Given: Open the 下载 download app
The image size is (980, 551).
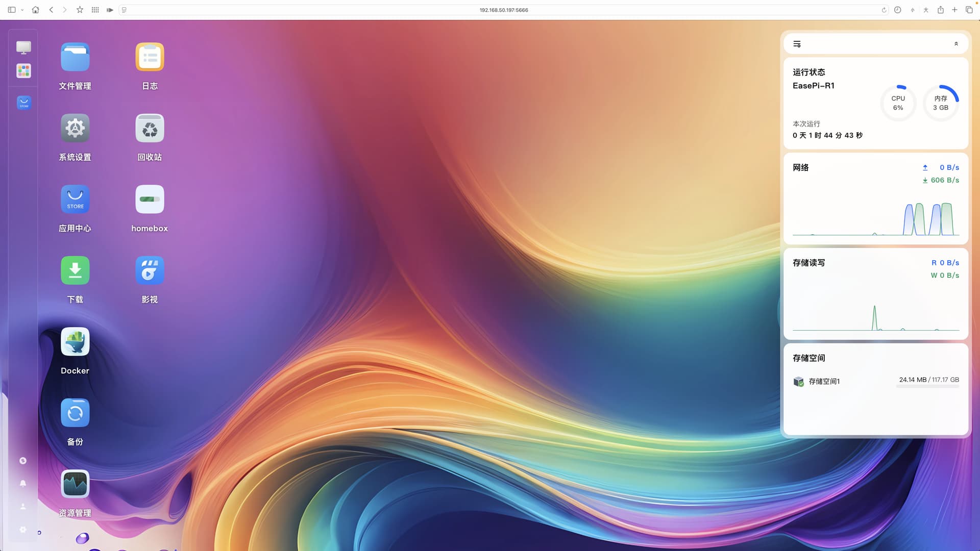Looking at the screenshot, I should tap(75, 270).
